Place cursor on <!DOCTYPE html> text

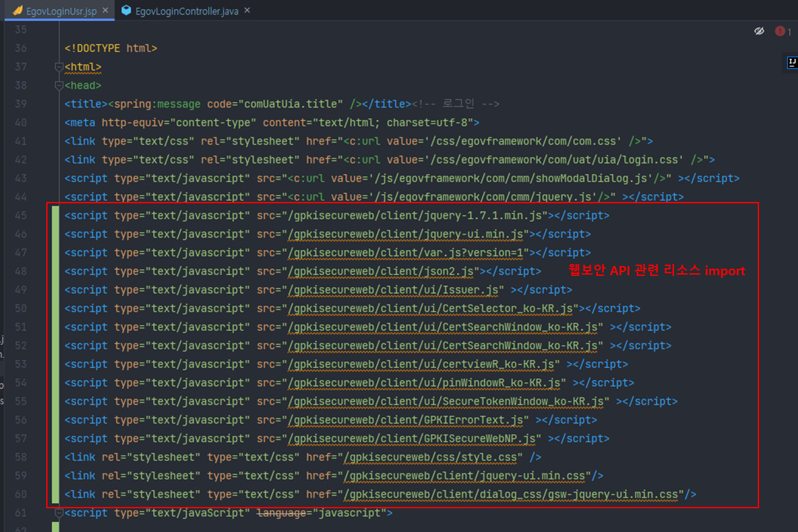click(111, 48)
